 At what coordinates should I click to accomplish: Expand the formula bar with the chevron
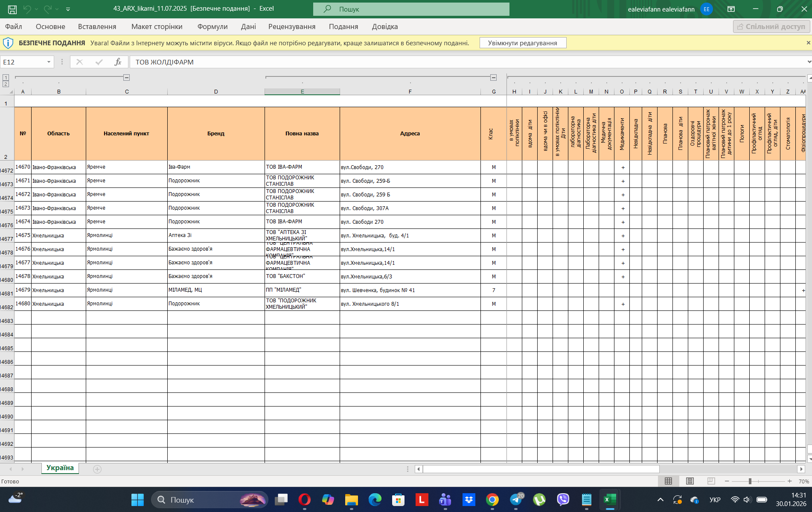(x=809, y=62)
